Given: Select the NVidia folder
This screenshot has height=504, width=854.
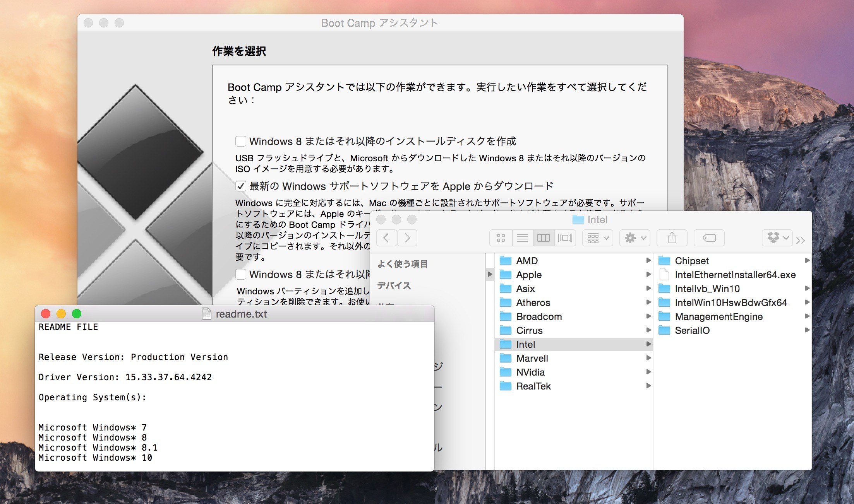Looking at the screenshot, I should coord(530,372).
